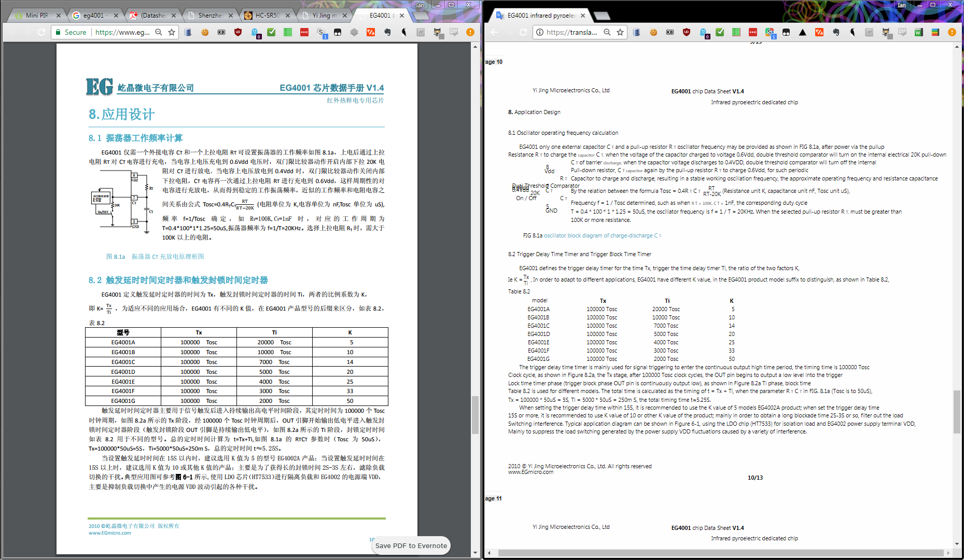This screenshot has height=560, width=964.
Task: Click the black triangle extension in the translate window
Action: [x=803, y=32]
